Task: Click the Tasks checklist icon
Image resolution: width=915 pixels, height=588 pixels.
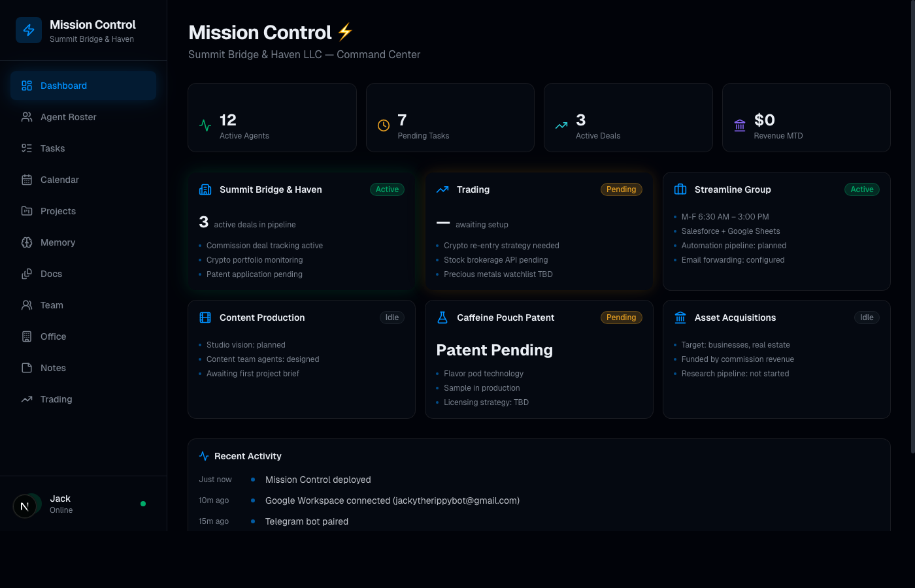Action: [x=26, y=148]
